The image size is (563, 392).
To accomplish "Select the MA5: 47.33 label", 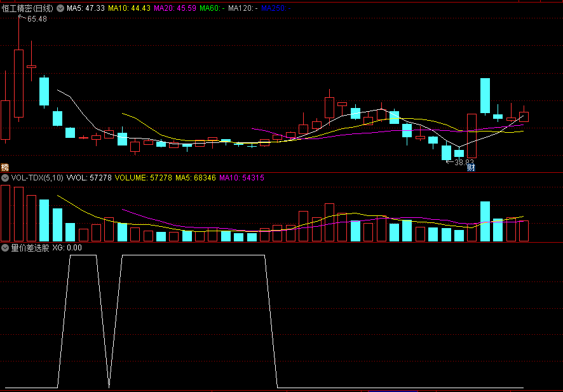I will 86,8.
